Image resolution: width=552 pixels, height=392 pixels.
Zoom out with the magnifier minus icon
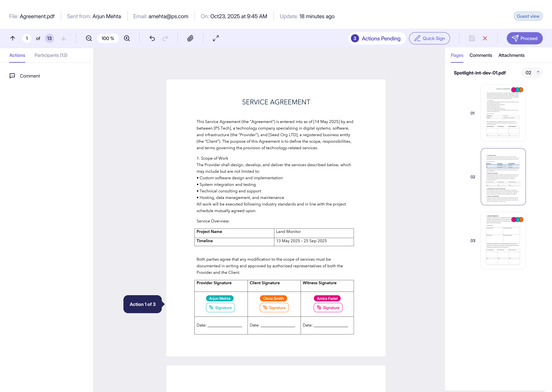point(89,38)
